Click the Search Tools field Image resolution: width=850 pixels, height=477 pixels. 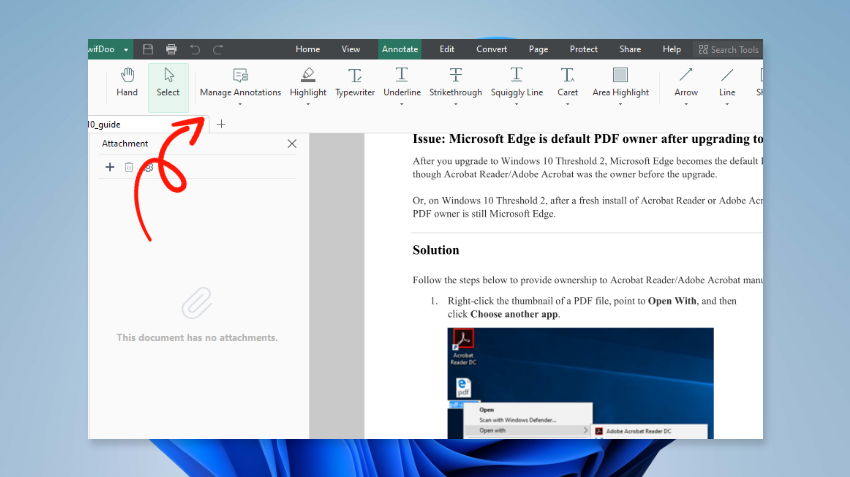[x=728, y=49]
